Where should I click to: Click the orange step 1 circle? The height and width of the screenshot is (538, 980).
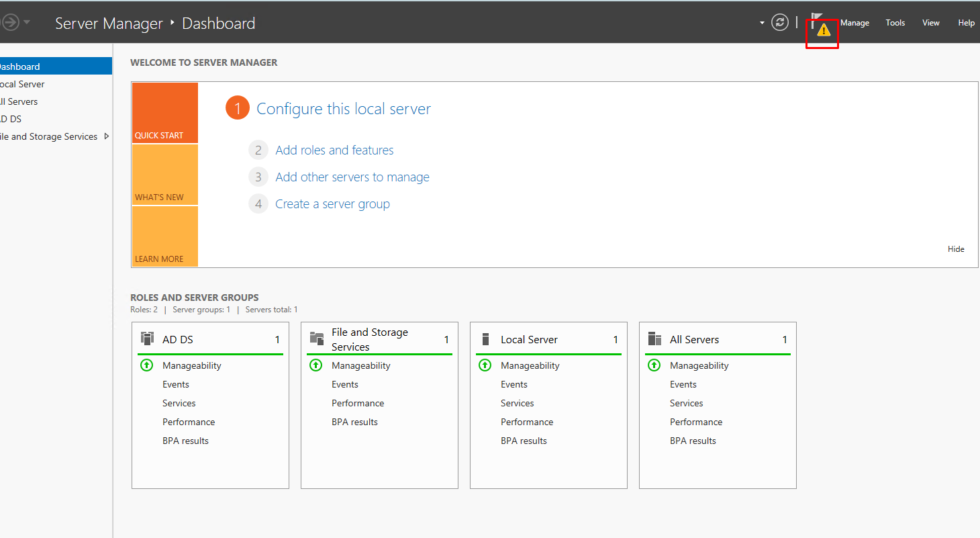pos(238,108)
